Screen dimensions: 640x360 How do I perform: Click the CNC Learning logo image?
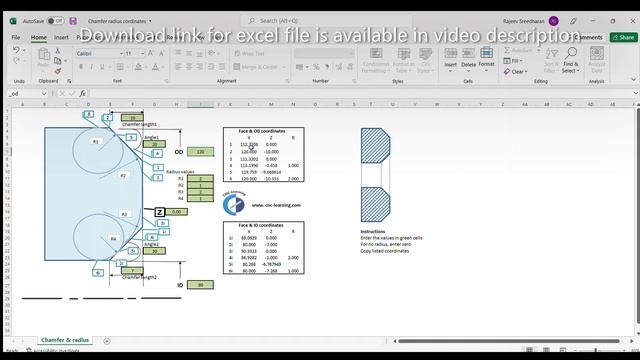point(234,203)
